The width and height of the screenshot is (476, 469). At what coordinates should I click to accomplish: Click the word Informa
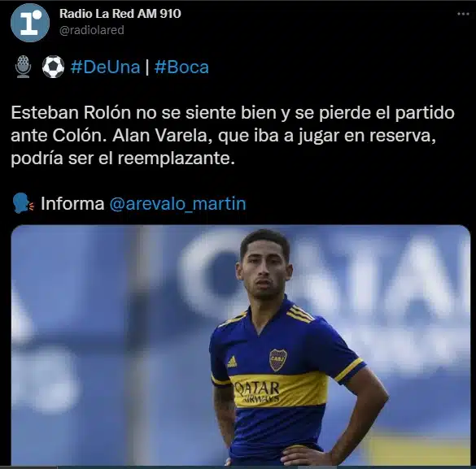pos(72,203)
